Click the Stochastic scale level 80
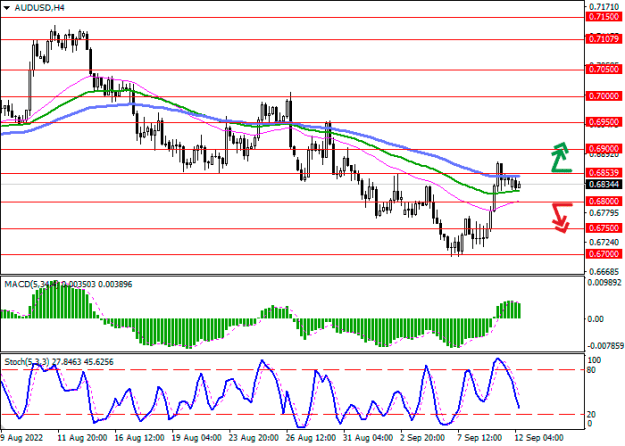625x446 pixels. pos(592,371)
